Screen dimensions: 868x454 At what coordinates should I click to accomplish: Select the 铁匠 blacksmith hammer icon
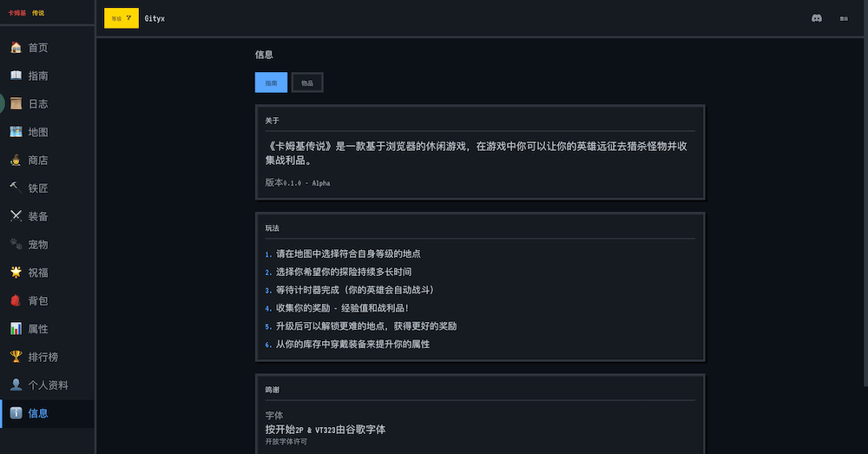coord(16,188)
